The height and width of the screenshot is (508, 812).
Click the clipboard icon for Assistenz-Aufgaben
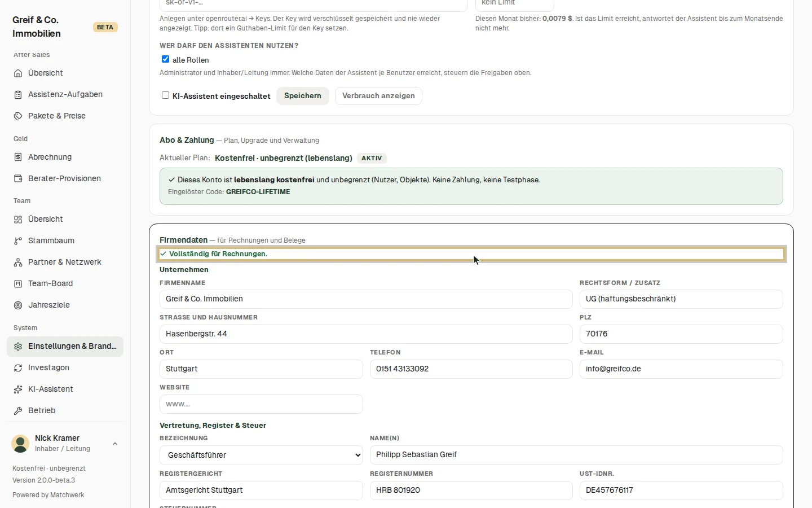click(18, 94)
